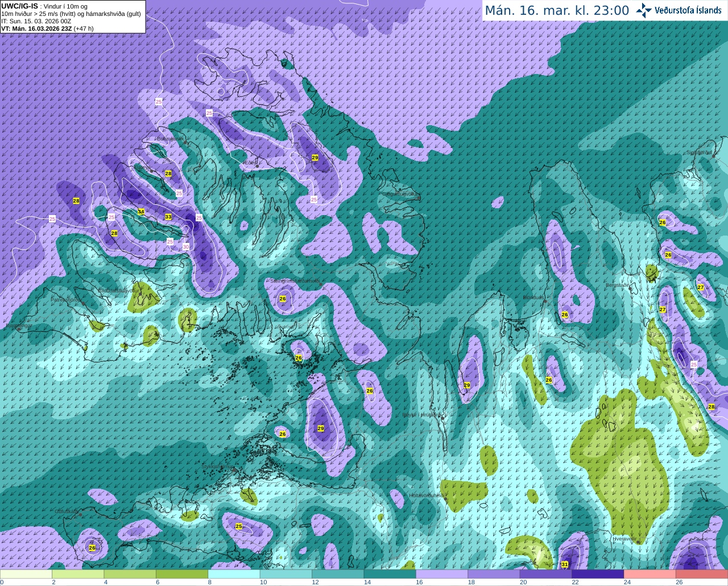The image size is (728, 586).
Task: Click the yellow 34 gust label
Action: click(141, 212)
